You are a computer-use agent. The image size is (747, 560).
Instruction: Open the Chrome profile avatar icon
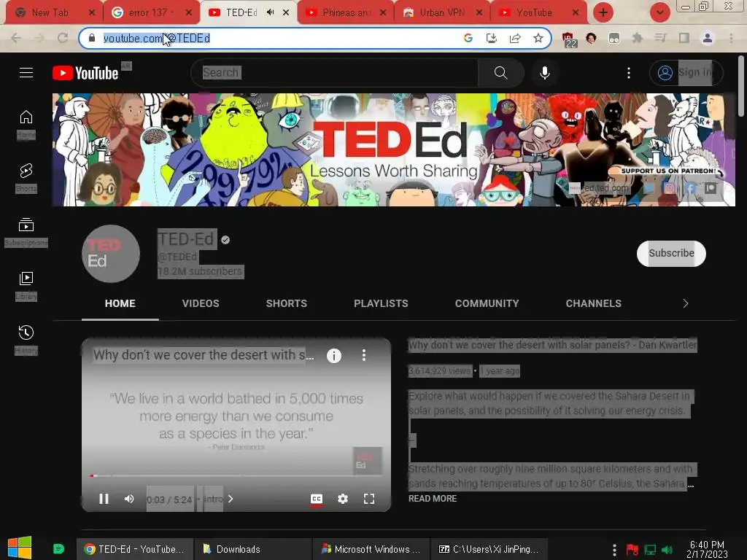708,38
